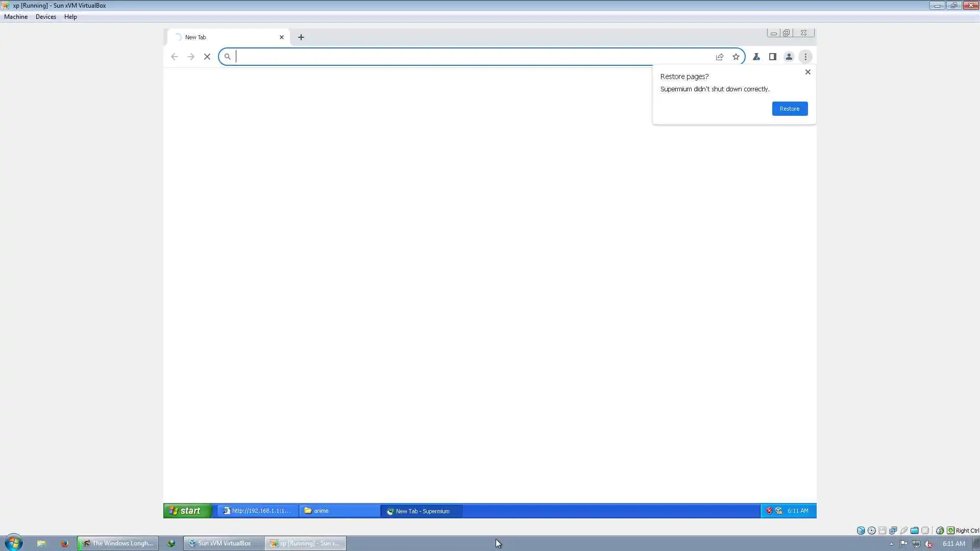Focus the address bar input

[470, 57]
